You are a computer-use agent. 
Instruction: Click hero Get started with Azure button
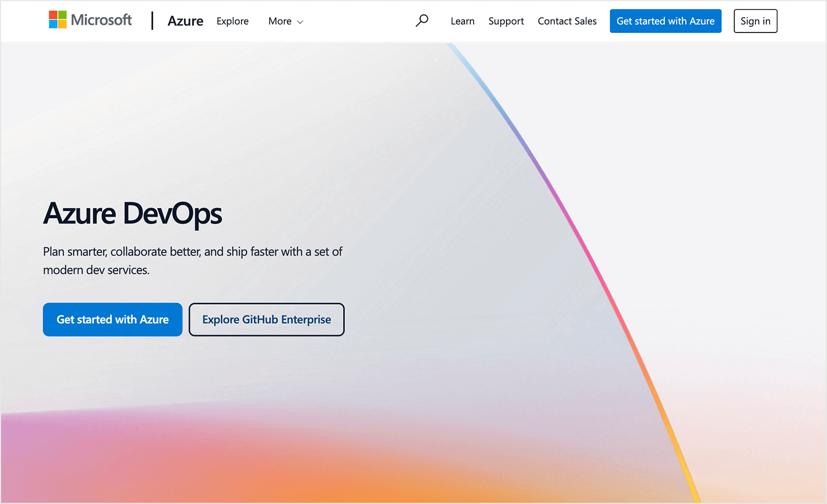tap(112, 319)
